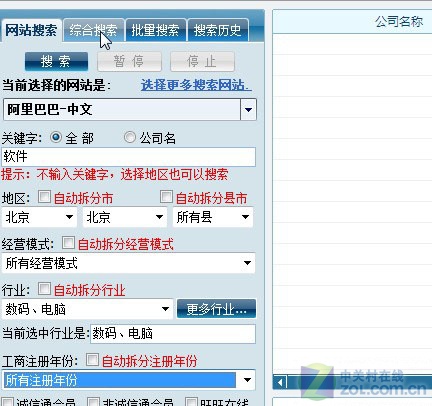Click the results list left scroll arrow
Image resolution: width=432 pixels, height=406 pixels.
280,382
